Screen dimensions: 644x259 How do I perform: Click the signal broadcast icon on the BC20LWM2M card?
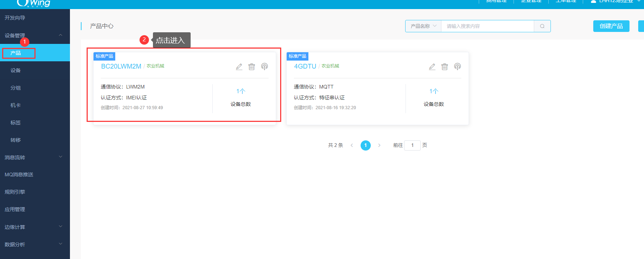(x=265, y=67)
